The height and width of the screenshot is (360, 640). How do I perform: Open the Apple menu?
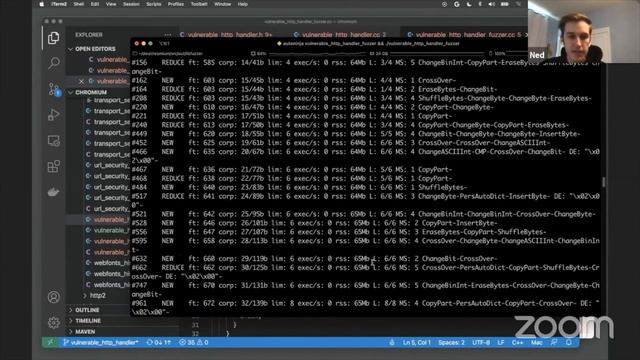tap(41, 4)
